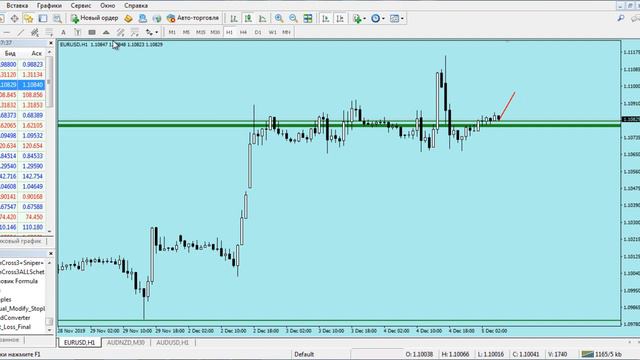Toggle the Navigator panel star-folder icon
Viewport: 640px width, 360px height.
tap(28, 18)
